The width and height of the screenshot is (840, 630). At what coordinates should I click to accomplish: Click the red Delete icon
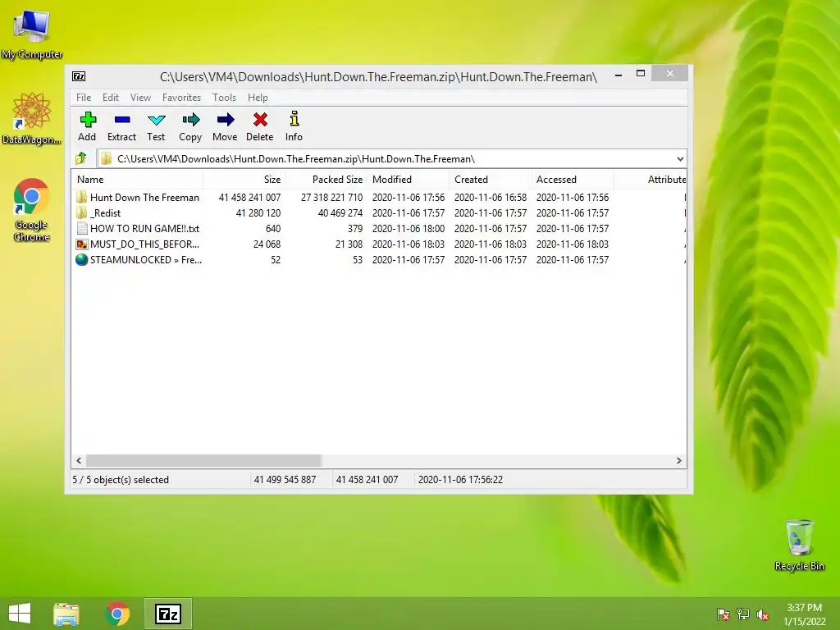(x=260, y=120)
